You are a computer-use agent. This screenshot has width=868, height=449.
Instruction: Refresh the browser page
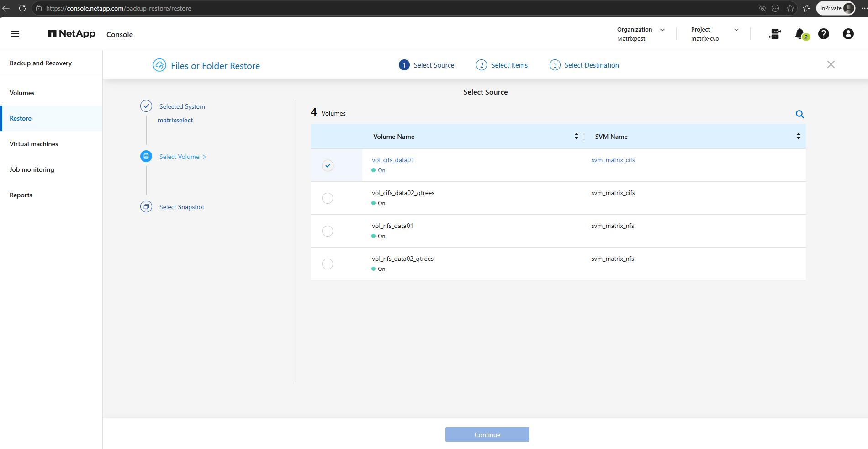coord(22,8)
